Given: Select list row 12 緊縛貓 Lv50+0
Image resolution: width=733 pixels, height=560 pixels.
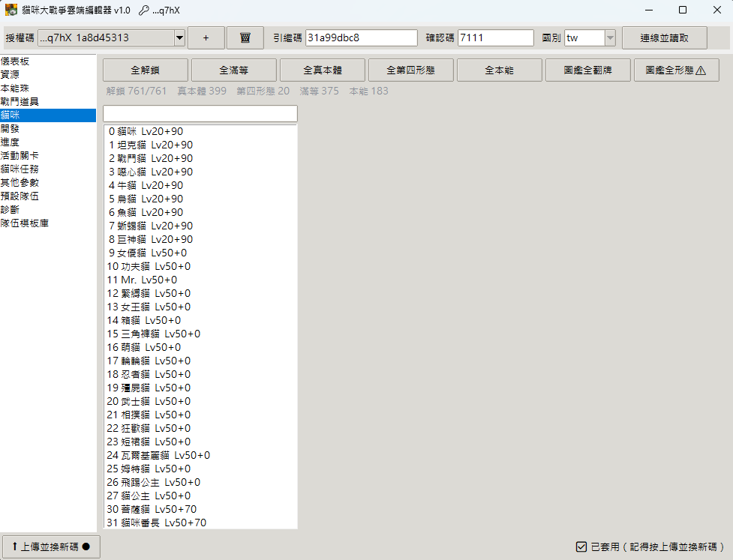Looking at the screenshot, I should [200, 294].
